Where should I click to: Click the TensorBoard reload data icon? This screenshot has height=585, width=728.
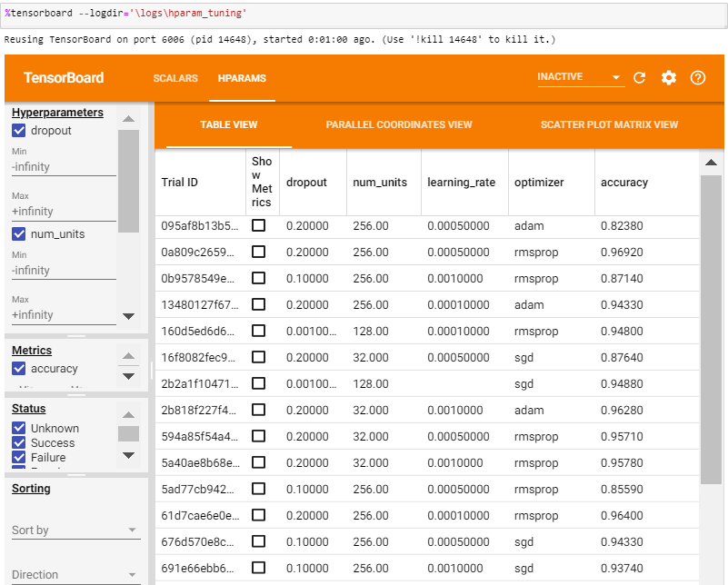639,78
